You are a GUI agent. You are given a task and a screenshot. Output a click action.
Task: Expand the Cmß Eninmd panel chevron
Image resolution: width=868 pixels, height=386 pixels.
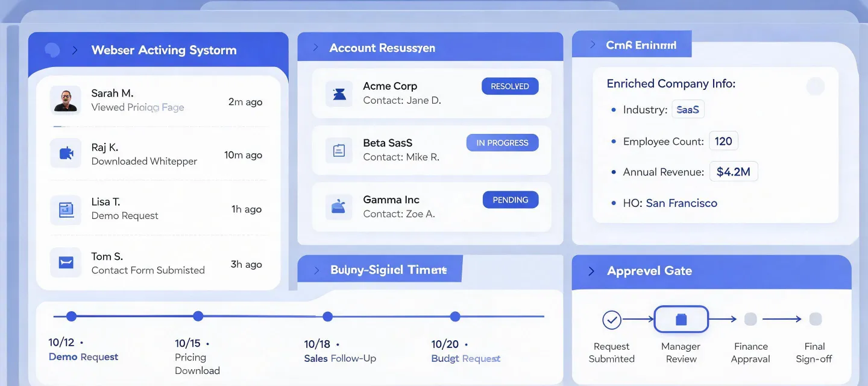click(x=593, y=45)
